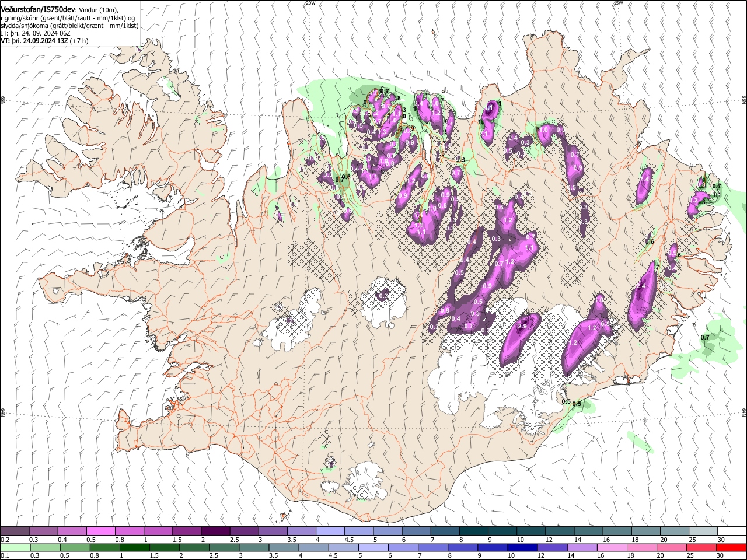Select the lower legend swatch between 25 and 30

click(701, 547)
